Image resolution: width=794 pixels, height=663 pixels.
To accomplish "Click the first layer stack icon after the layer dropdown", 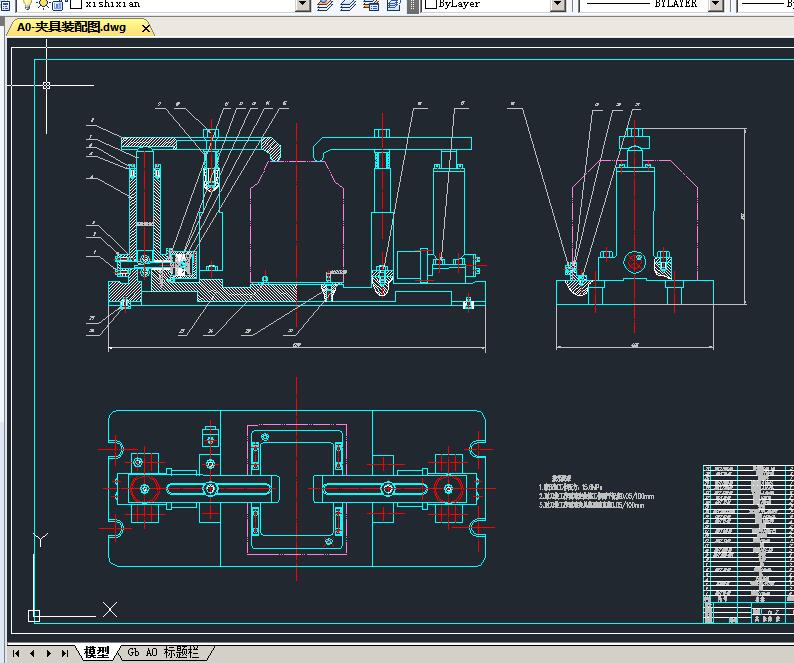I will point(325,5).
